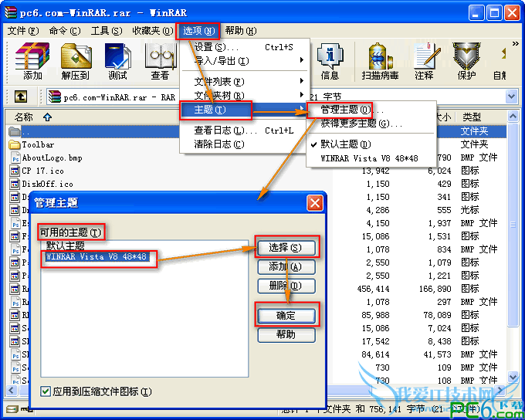Choose 清除日志 menu entry
This screenshot has width=525, height=420.
(x=244, y=144)
